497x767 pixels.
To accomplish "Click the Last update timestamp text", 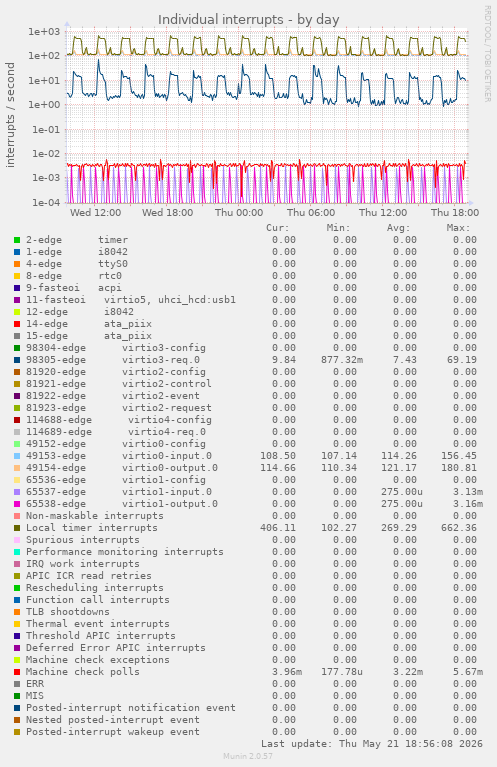I will click(372, 744).
